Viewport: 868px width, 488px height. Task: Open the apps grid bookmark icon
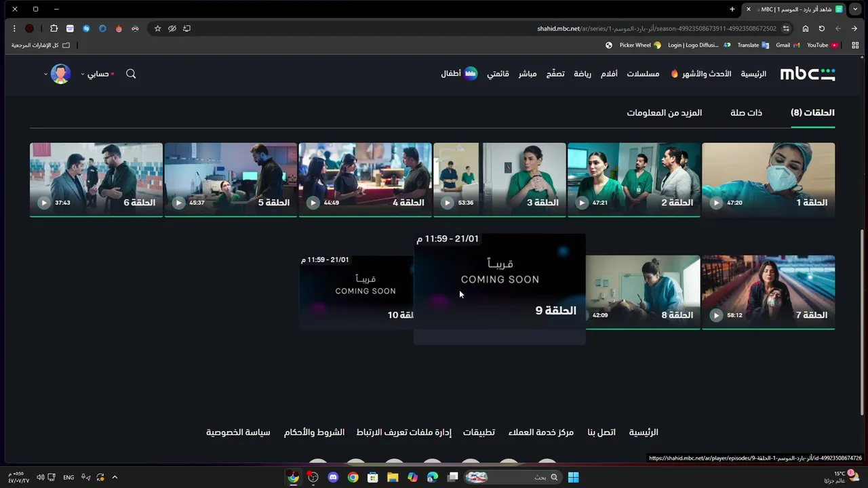855,45
